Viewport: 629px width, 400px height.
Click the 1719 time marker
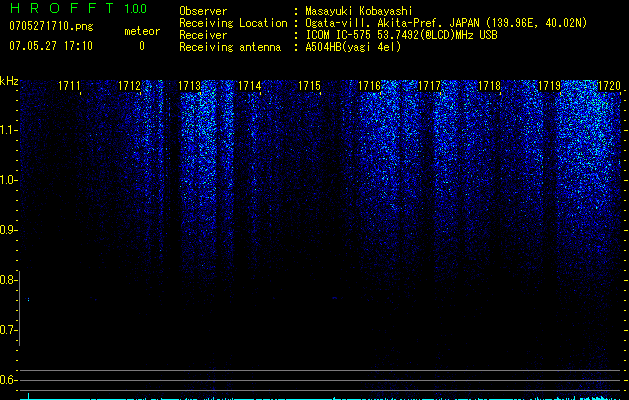[x=550, y=86]
